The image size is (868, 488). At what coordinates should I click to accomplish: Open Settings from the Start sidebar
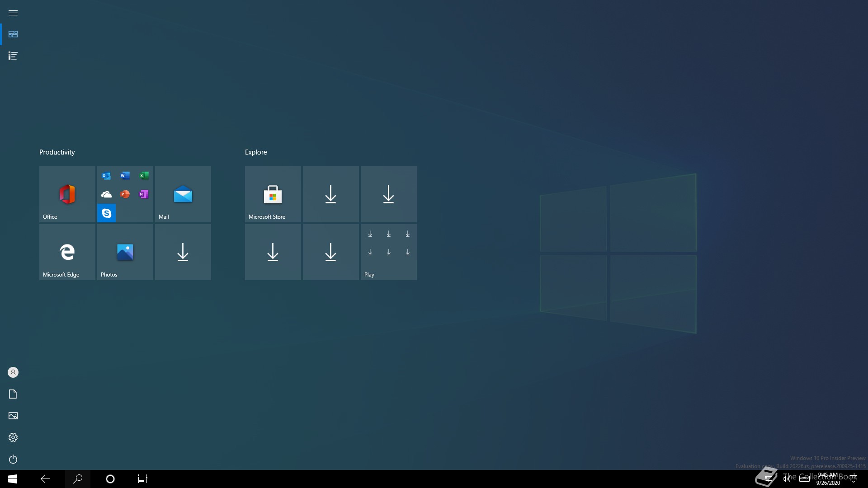click(x=13, y=437)
